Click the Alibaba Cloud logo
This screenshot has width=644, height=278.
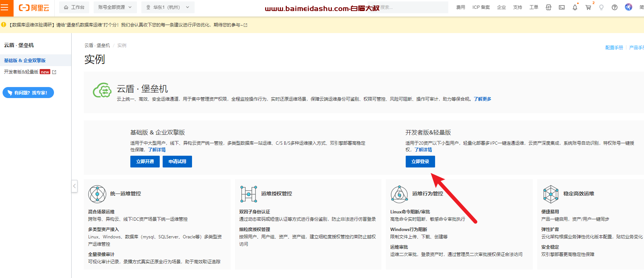pyautogui.click(x=34, y=7)
